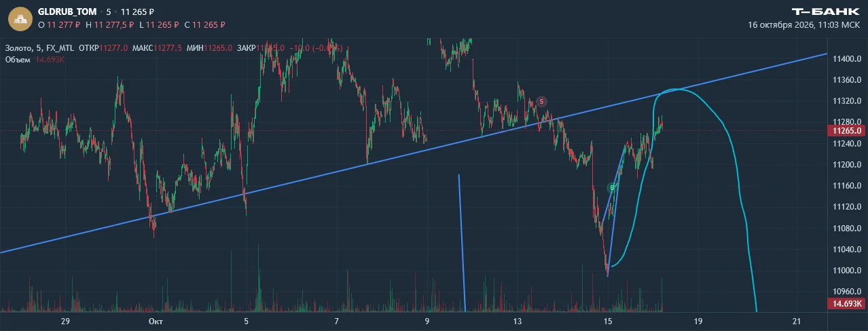Click the 13 date label on time axis
The width and height of the screenshot is (868, 331).
tap(518, 322)
